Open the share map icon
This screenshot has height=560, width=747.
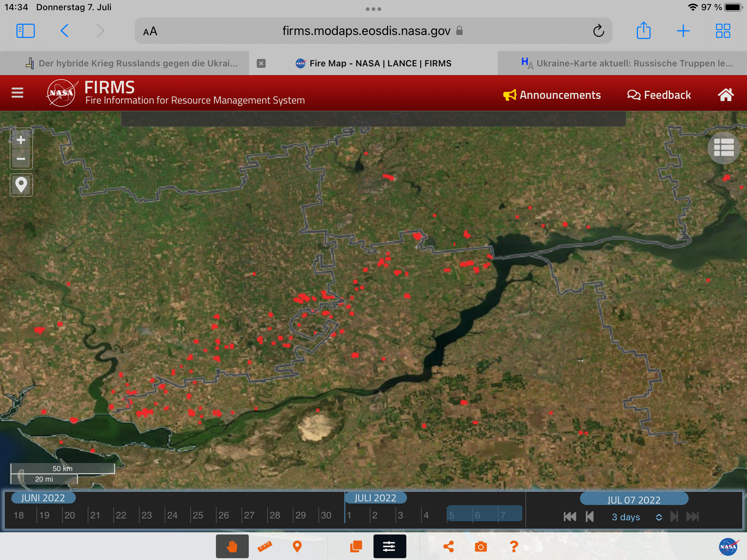click(449, 546)
